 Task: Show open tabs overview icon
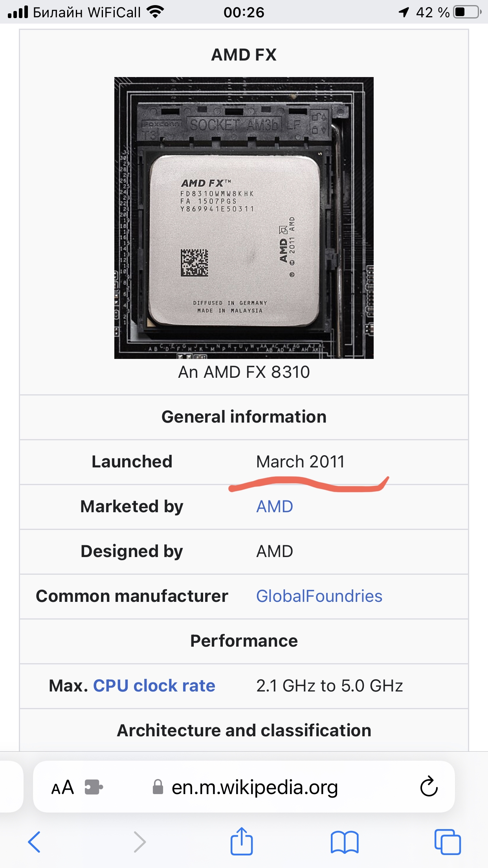tap(448, 842)
